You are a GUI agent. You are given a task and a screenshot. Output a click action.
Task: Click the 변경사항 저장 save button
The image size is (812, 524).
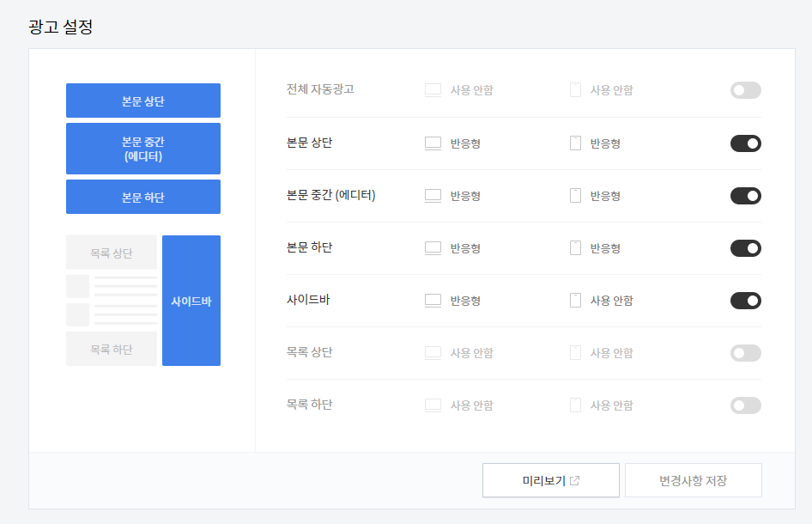[x=694, y=480]
